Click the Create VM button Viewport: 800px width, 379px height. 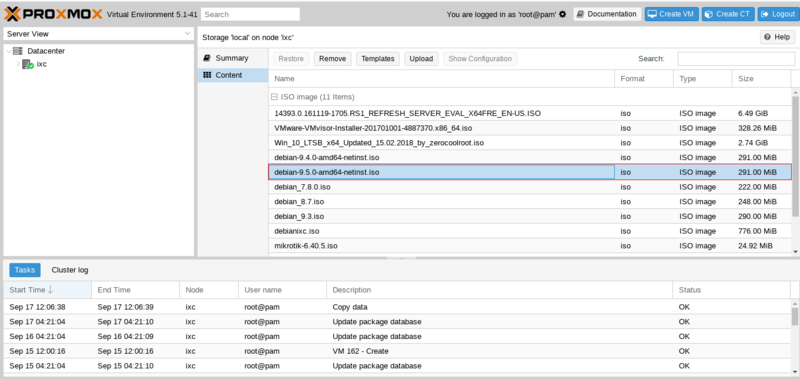671,14
